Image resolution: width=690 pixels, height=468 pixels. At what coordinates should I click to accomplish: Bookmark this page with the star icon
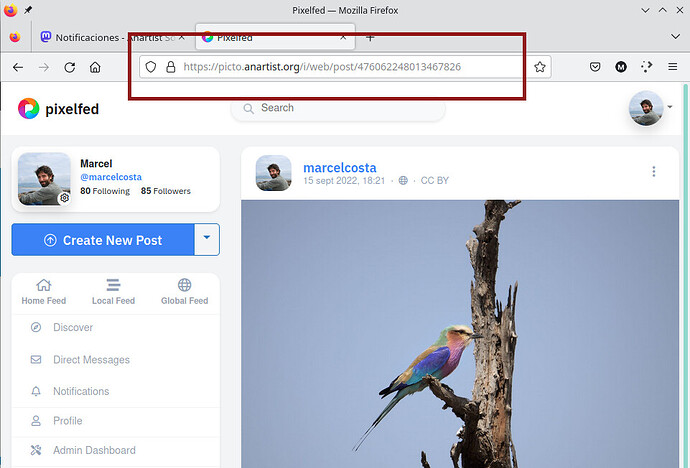click(540, 67)
